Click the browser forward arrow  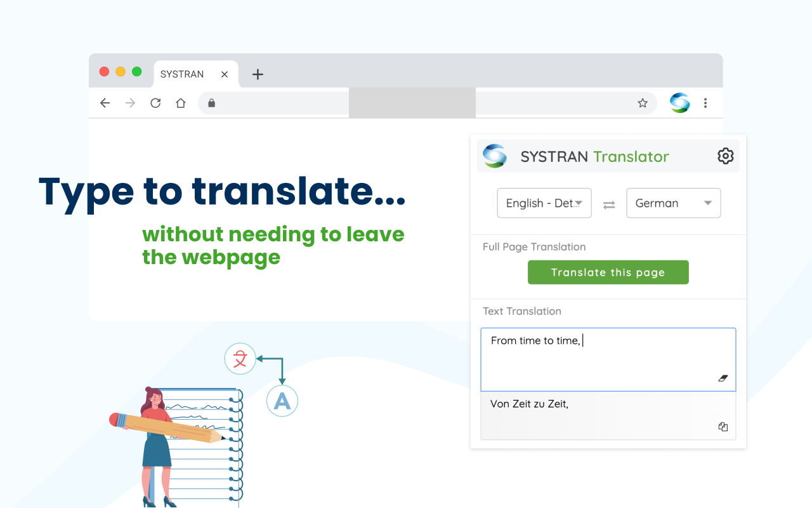click(131, 103)
